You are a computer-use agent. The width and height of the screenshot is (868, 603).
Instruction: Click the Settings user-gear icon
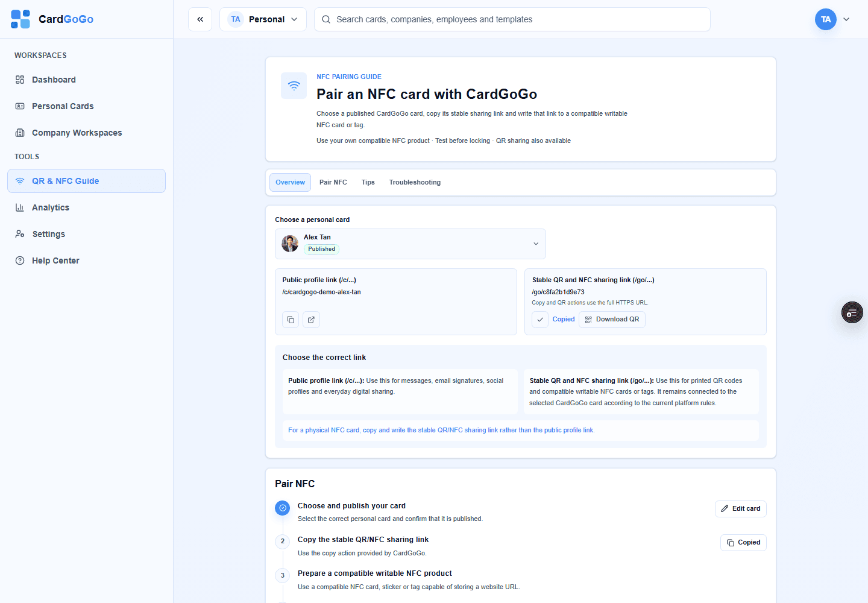tap(20, 234)
